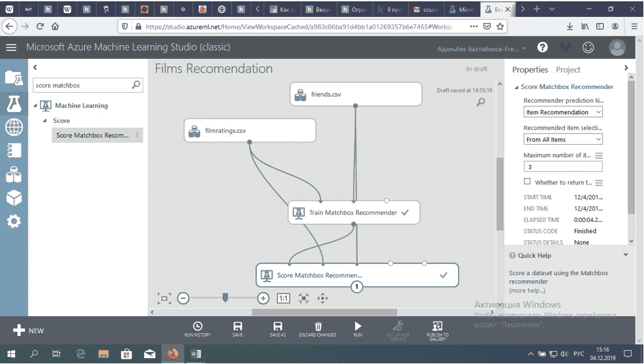Click the help question mark icon
The width and height of the screenshot is (644, 364).
click(x=542, y=47)
